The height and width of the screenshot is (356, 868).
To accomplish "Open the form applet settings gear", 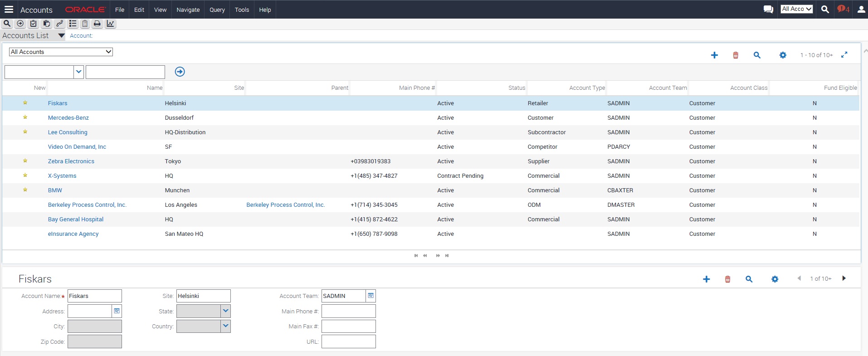I will pos(775,279).
